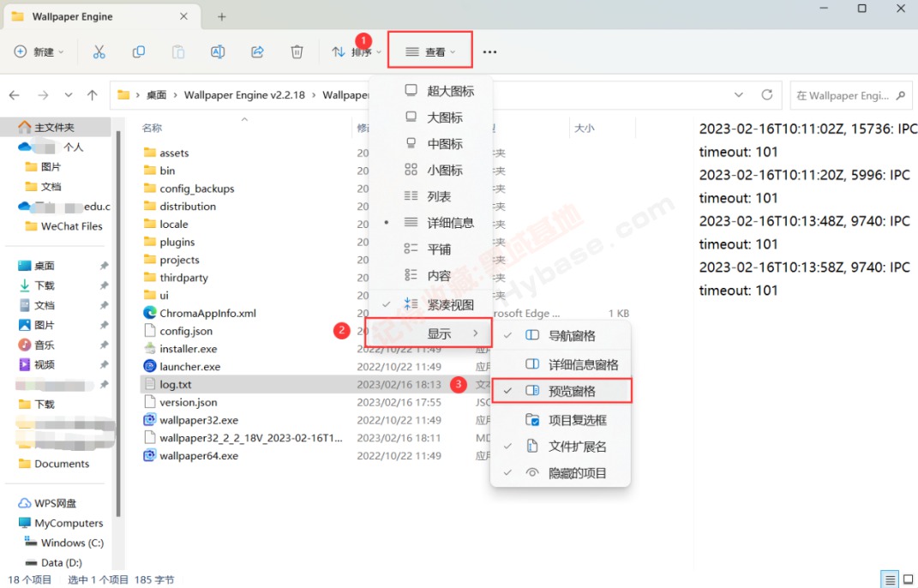This screenshot has width=918, height=588.
Task: Choose 平铺 tiles view
Action: 431,249
